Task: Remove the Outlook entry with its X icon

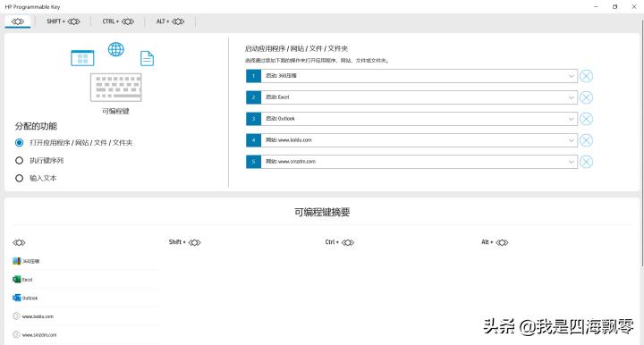Action: pyautogui.click(x=586, y=119)
